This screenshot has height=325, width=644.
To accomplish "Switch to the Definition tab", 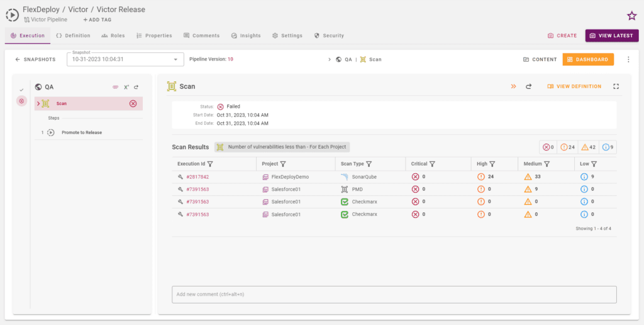I will (x=73, y=36).
